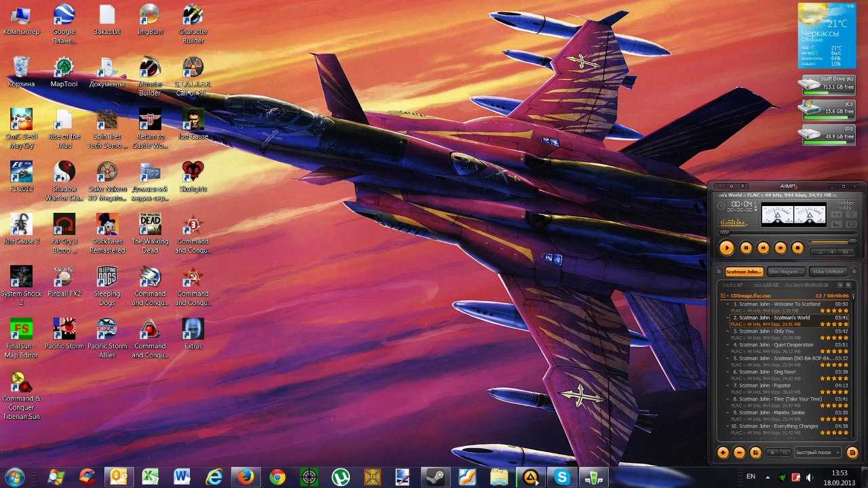The image size is (868, 488).
Task: Select DuckTales Remastered desktop icon
Action: [107, 234]
